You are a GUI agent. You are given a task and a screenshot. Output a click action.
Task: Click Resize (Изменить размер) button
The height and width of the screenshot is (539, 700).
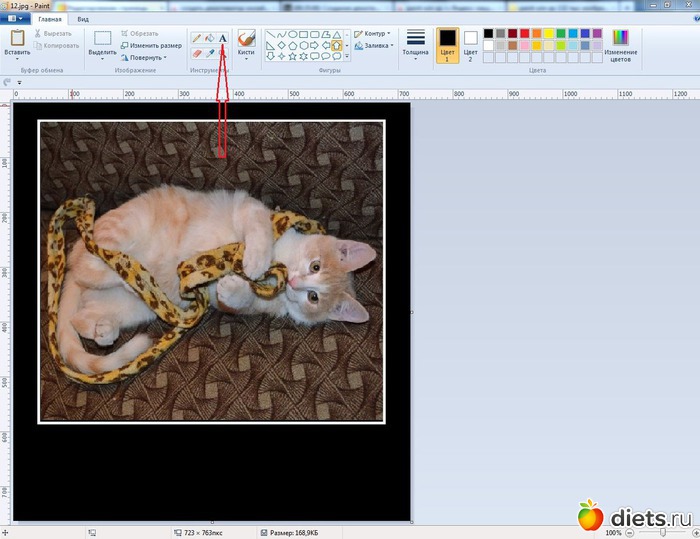click(151, 45)
